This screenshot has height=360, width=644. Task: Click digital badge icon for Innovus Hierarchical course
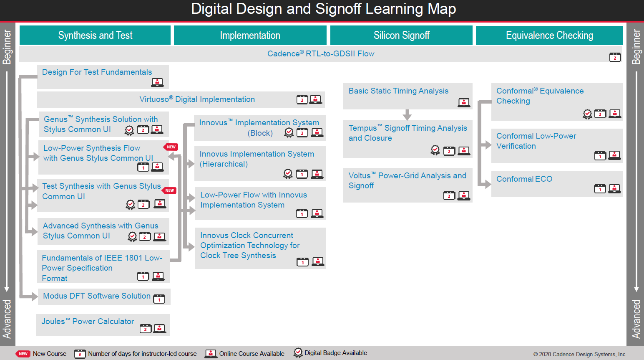[288, 174]
